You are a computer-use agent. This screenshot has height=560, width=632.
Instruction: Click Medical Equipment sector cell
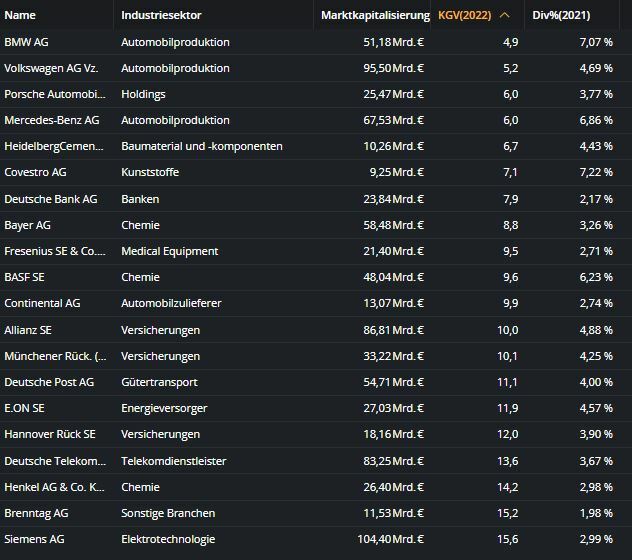pos(170,251)
